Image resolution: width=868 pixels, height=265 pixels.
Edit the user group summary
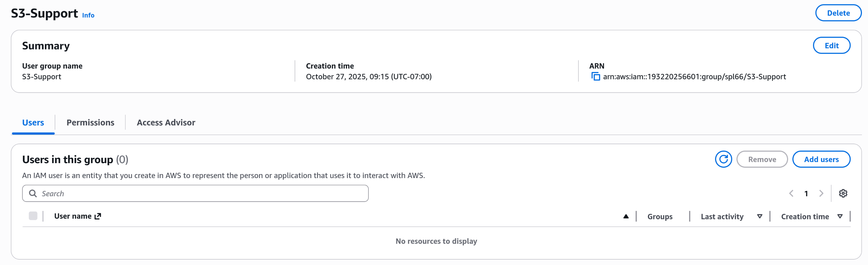831,46
